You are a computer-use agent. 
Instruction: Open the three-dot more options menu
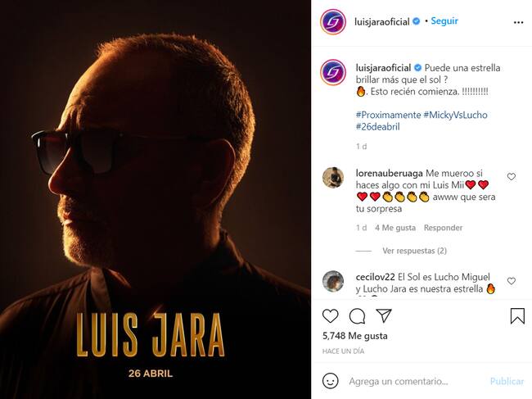[x=518, y=22]
